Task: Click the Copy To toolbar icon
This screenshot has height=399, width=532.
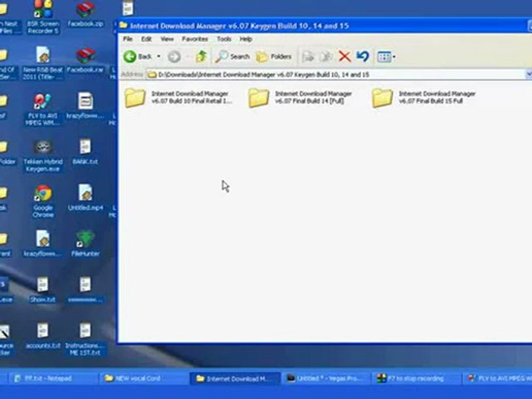Action: [326, 57]
